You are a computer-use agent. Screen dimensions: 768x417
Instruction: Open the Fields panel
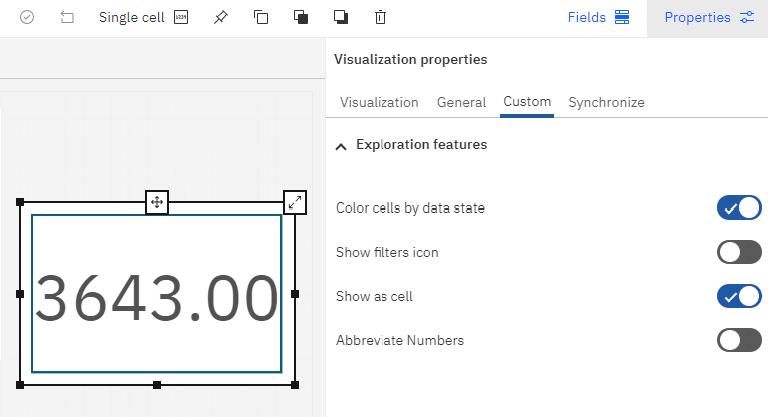(598, 18)
